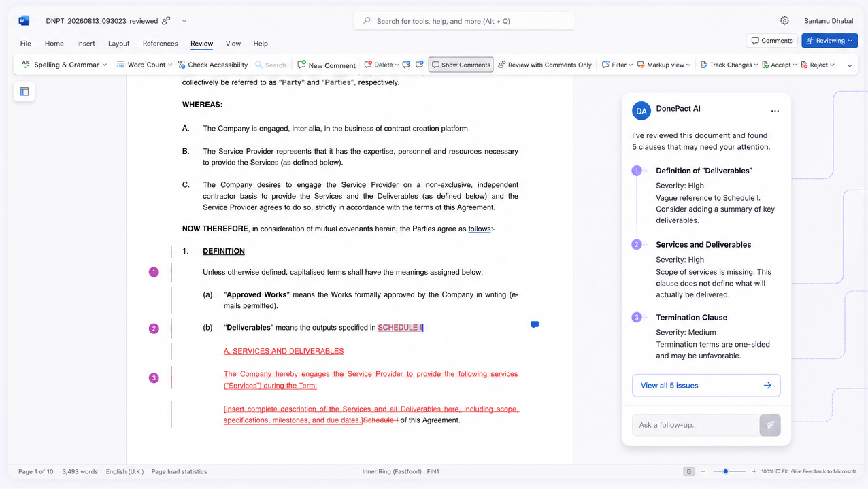Send the follow-up message
The image size is (868, 489).
click(x=770, y=425)
